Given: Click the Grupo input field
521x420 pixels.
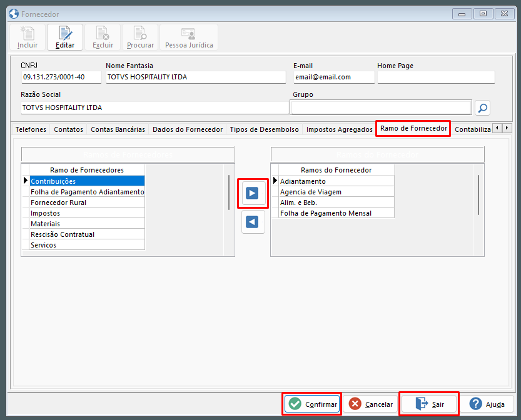Looking at the screenshot, I should [381, 107].
